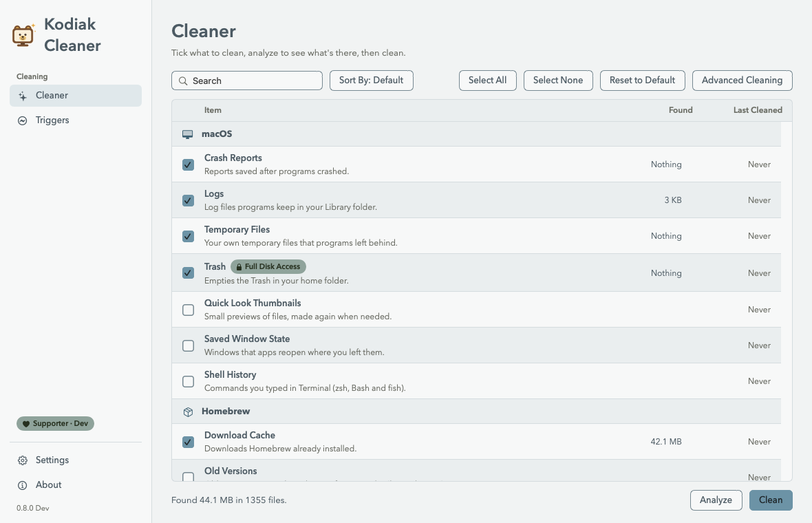Focus the Search input field
Screen dimensions: 812x523
247,81
